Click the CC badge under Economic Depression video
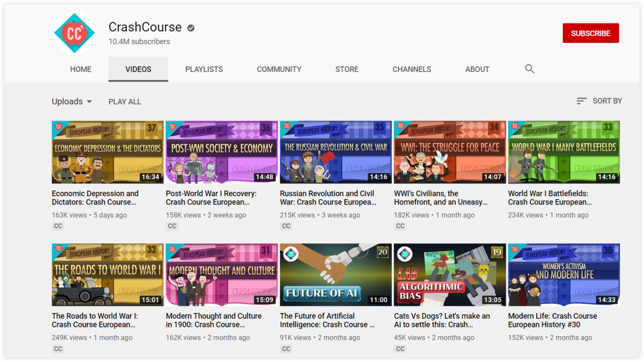 (58, 226)
